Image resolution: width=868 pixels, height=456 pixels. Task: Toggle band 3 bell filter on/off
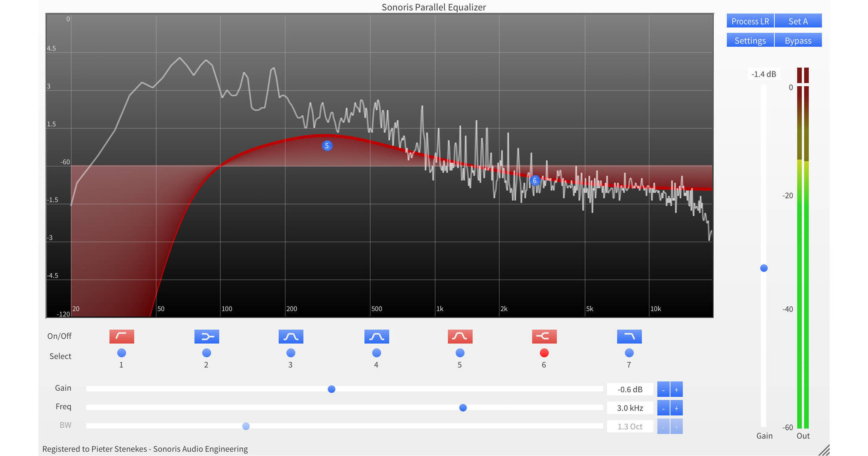291,336
